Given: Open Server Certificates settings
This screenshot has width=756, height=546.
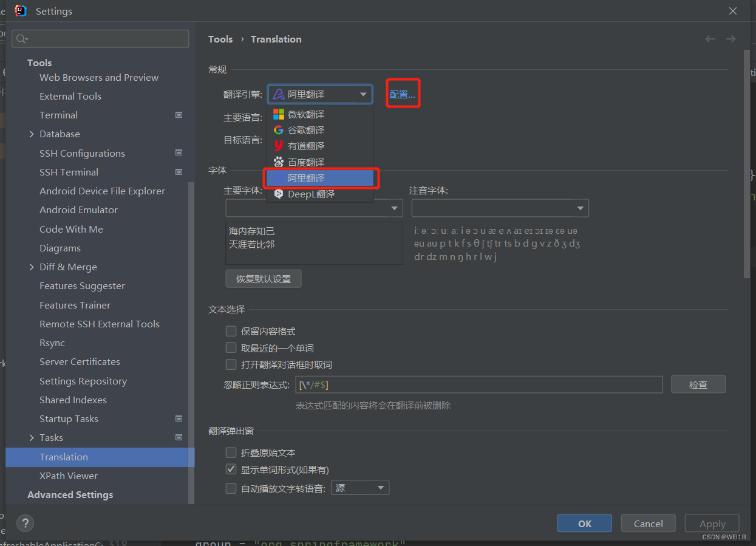Looking at the screenshot, I should 80,361.
